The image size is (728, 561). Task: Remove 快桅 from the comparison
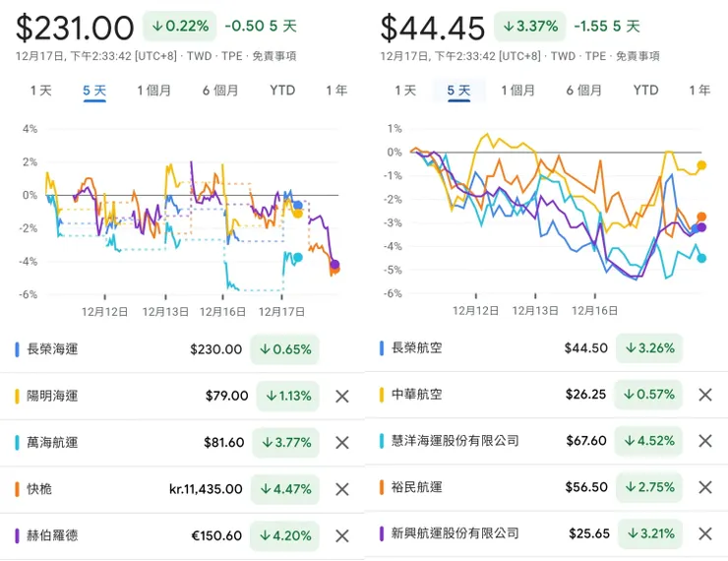pos(342,489)
